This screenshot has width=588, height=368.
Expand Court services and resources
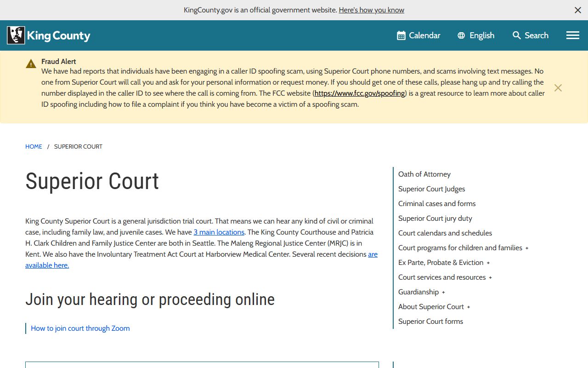point(491,278)
